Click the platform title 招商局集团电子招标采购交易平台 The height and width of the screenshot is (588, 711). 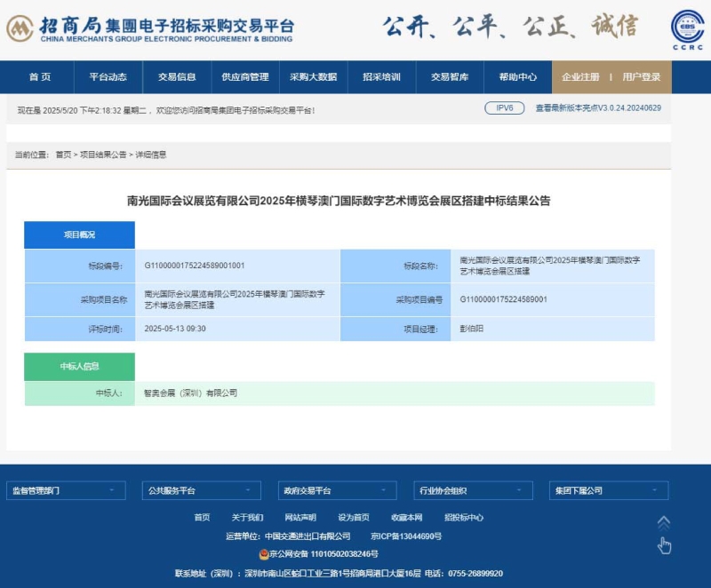click(167, 26)
